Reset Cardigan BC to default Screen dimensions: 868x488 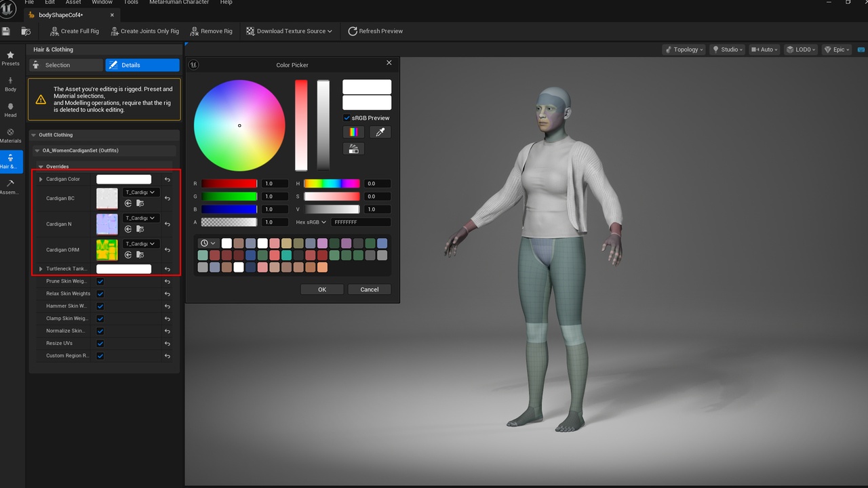[167, 199]
